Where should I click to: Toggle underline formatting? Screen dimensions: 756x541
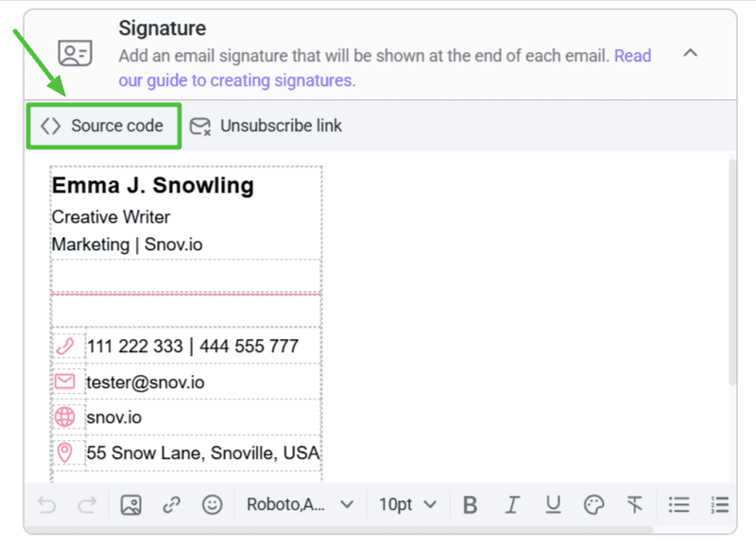point(553,505)
